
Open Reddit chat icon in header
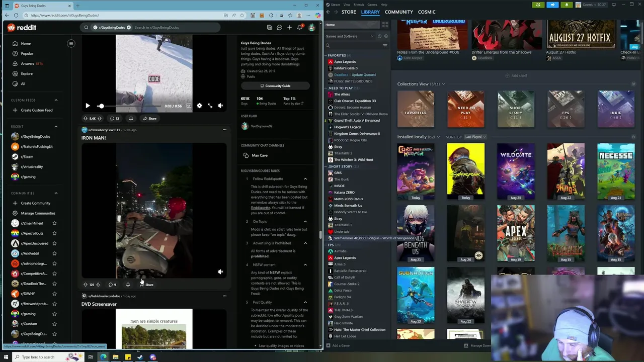coord(279,28)
